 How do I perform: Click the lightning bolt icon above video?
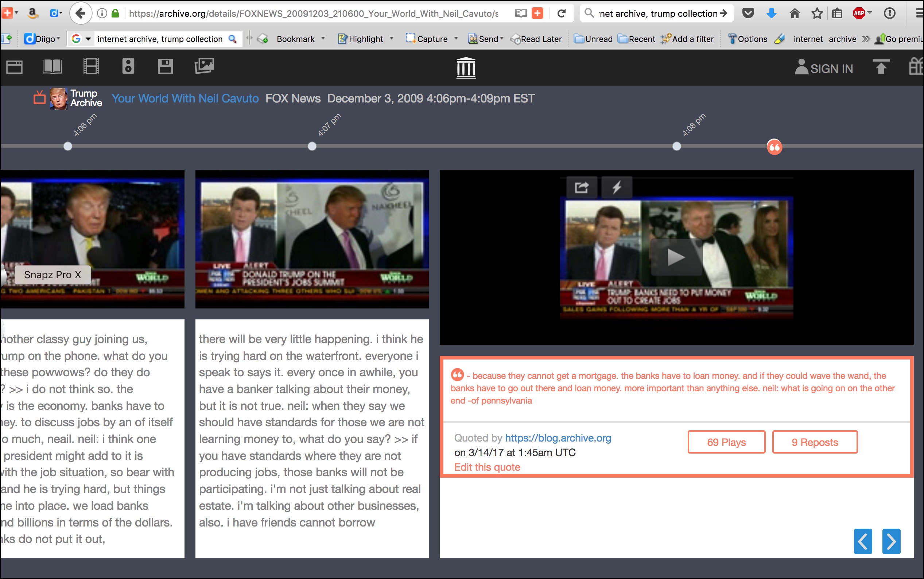click(x=617, y=187)
